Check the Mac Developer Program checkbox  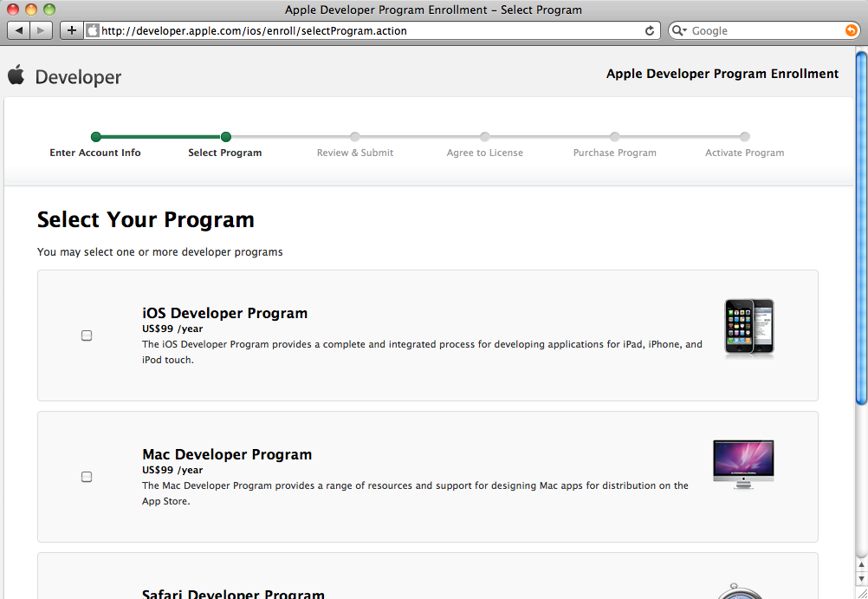(87, 477)
